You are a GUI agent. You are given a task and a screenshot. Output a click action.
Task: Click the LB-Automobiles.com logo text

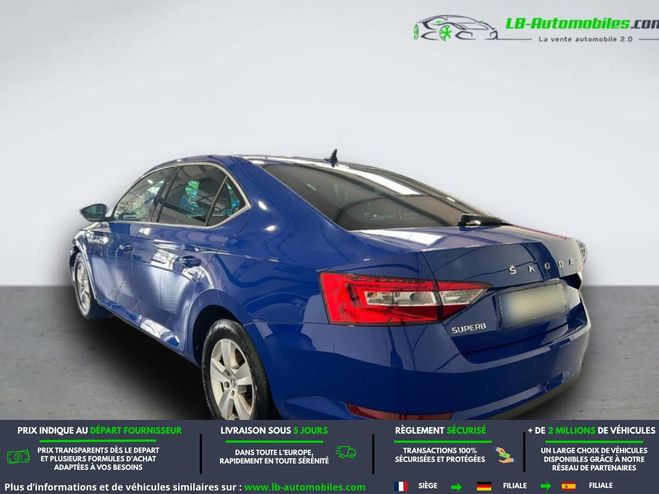click(x=582, y=24)
